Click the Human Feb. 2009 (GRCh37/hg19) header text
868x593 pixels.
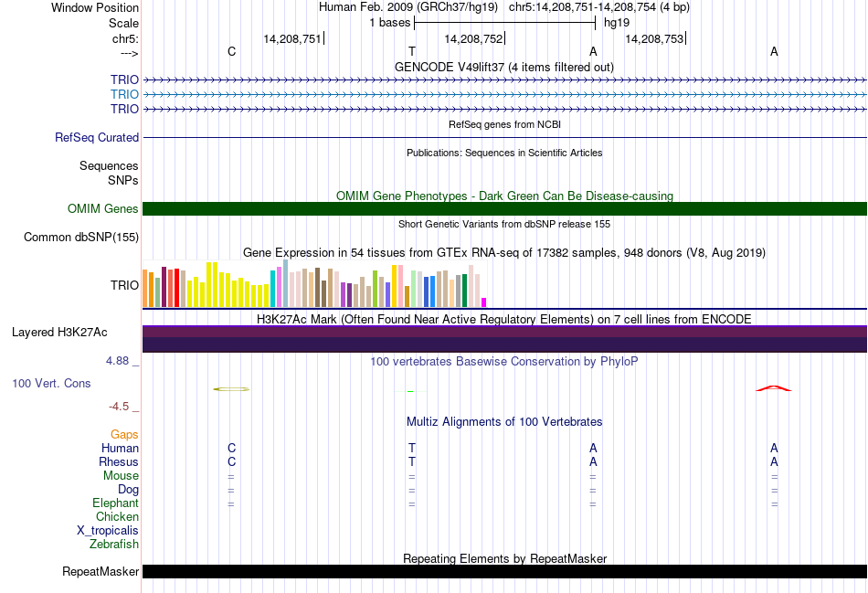[x=408, y=7]
